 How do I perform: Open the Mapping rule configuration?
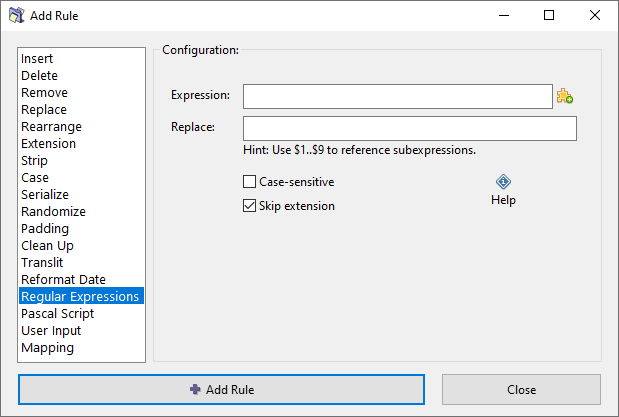[47, 348]
